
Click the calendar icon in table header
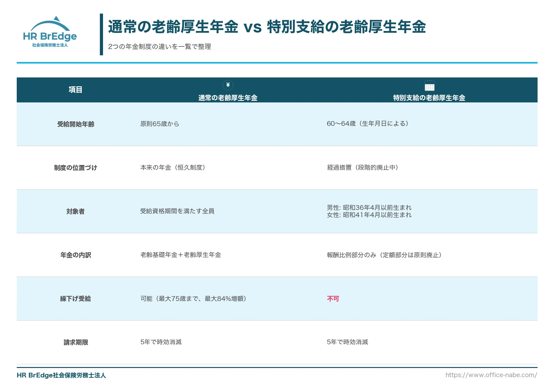pos(429,85)
